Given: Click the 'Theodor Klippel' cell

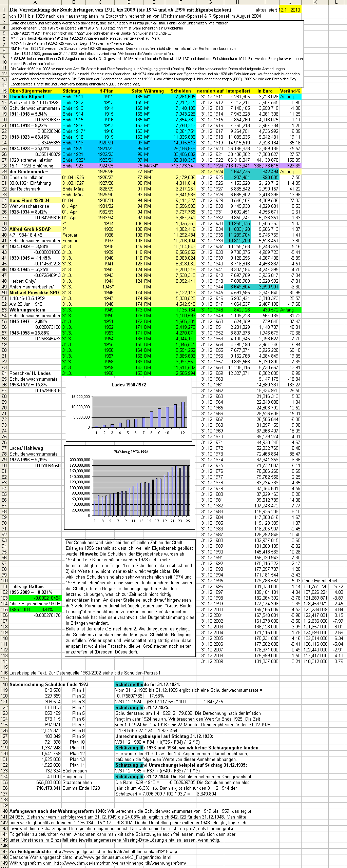Looking at the screenshot, I should (35, 97).
